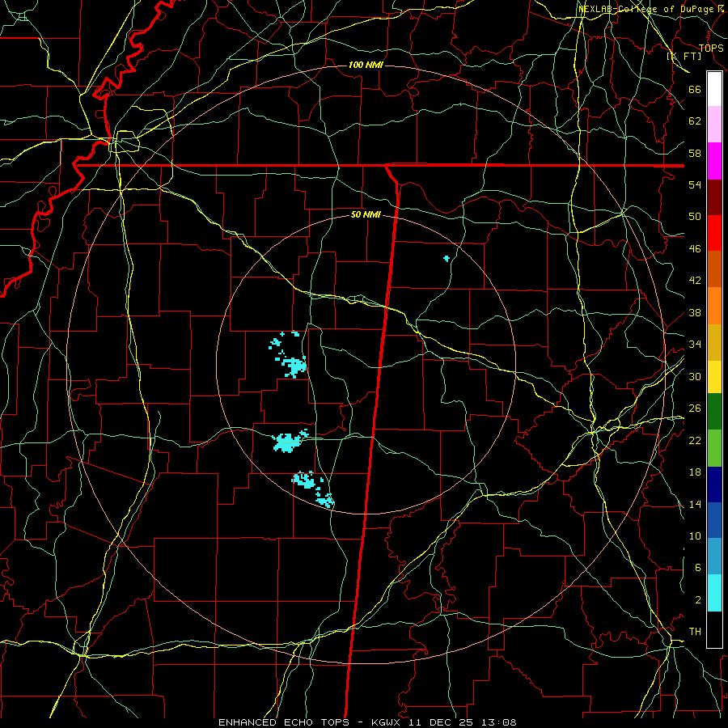Click the lone tiny cyan echo east of the thick red line
Screen dimensions: 728x728
pyautogui.click(x=447, y=258)
